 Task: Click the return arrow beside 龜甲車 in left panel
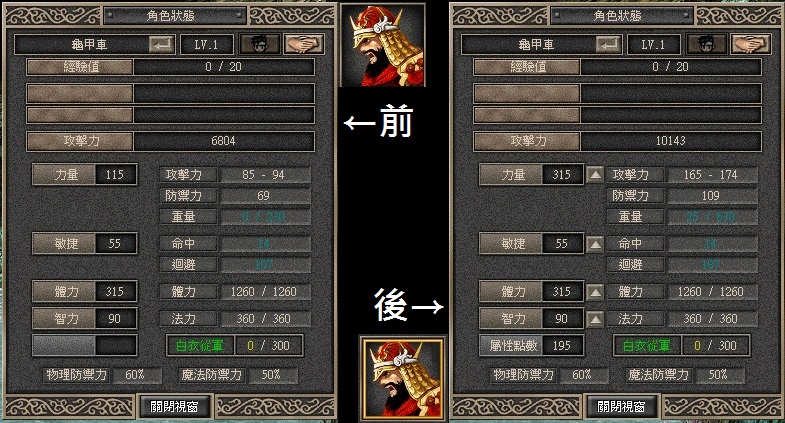tap(162, 45)
